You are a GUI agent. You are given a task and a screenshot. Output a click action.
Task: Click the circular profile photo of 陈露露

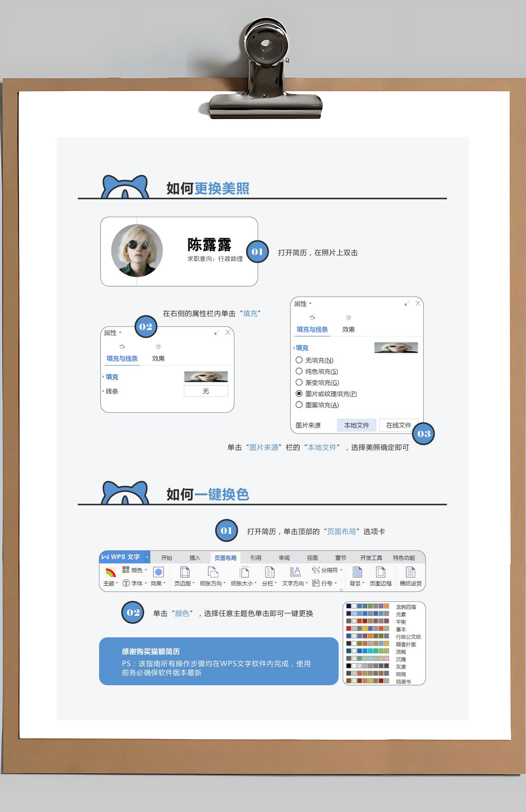pyautogui.click(x=137, y=251)
